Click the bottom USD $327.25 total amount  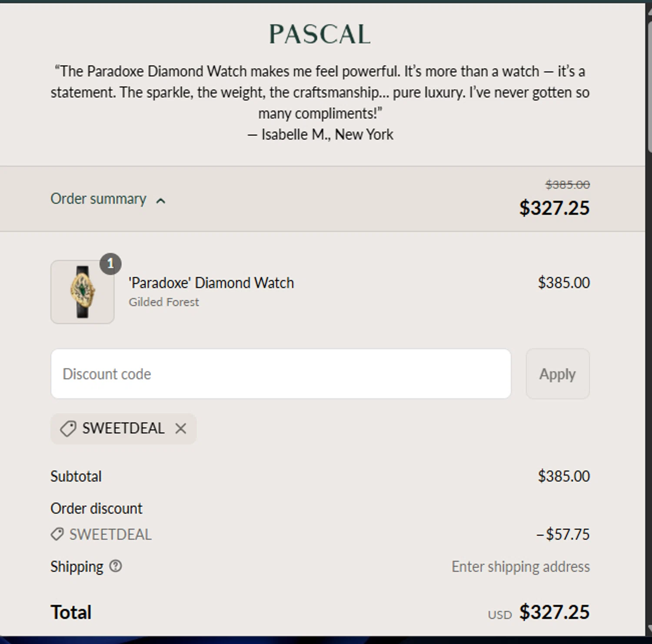click(554, 612)
